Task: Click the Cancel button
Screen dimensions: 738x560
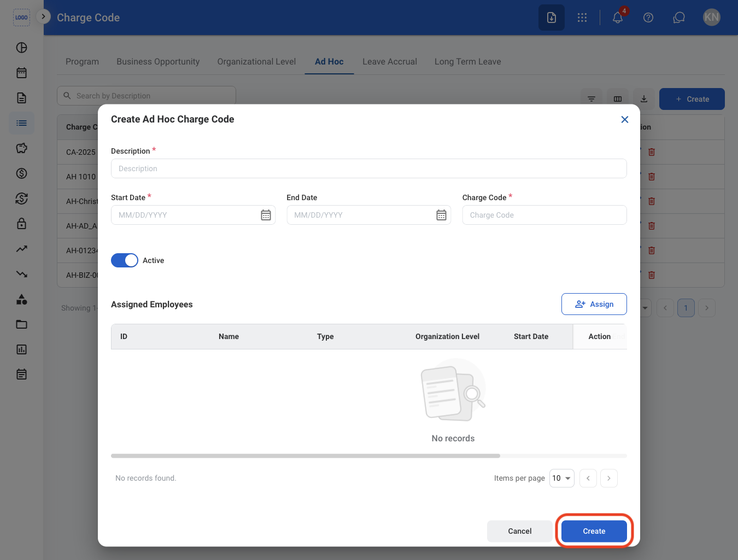Action: tap(520, 531)
